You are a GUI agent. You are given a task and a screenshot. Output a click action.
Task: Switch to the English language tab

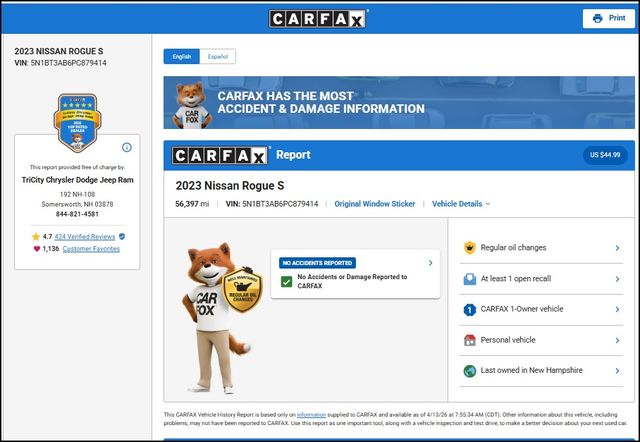click(x=182, y=57)
